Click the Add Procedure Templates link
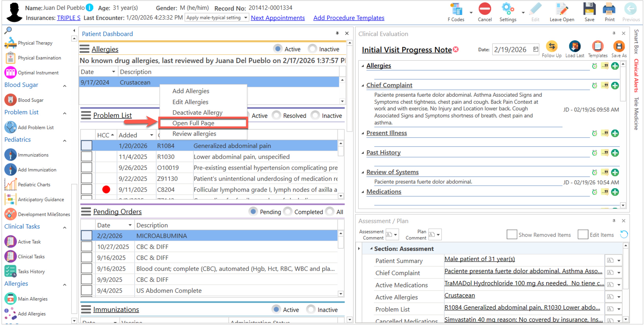The height and width of the screenshot is (326, 644). pyautogui.click(x=348, y=18)
